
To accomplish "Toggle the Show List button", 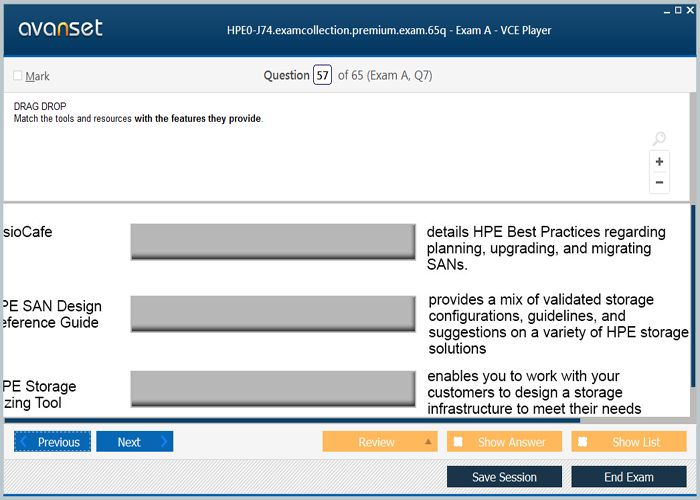I will point(629,442).
